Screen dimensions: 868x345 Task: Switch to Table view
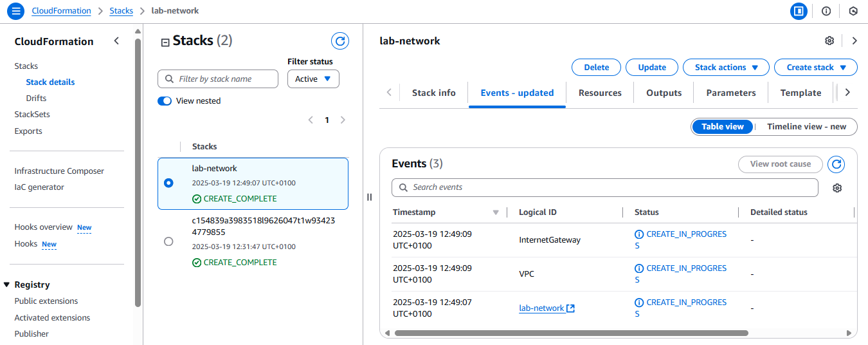723,127
